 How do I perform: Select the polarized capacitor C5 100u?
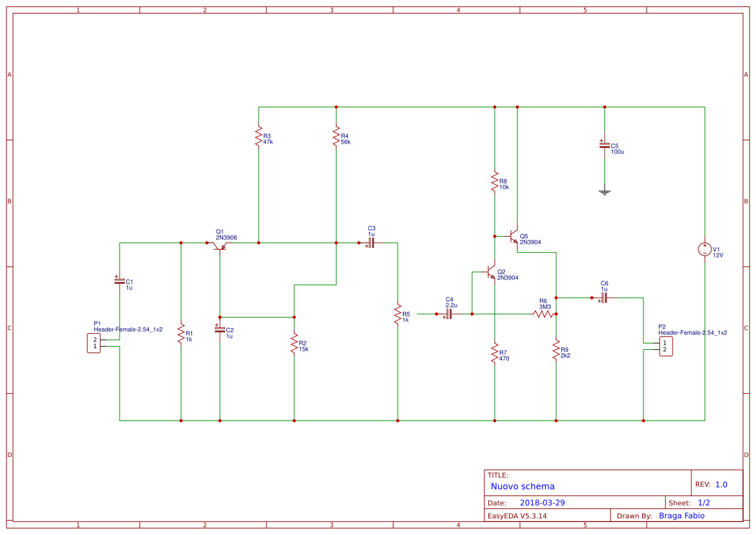click(605, 146)
